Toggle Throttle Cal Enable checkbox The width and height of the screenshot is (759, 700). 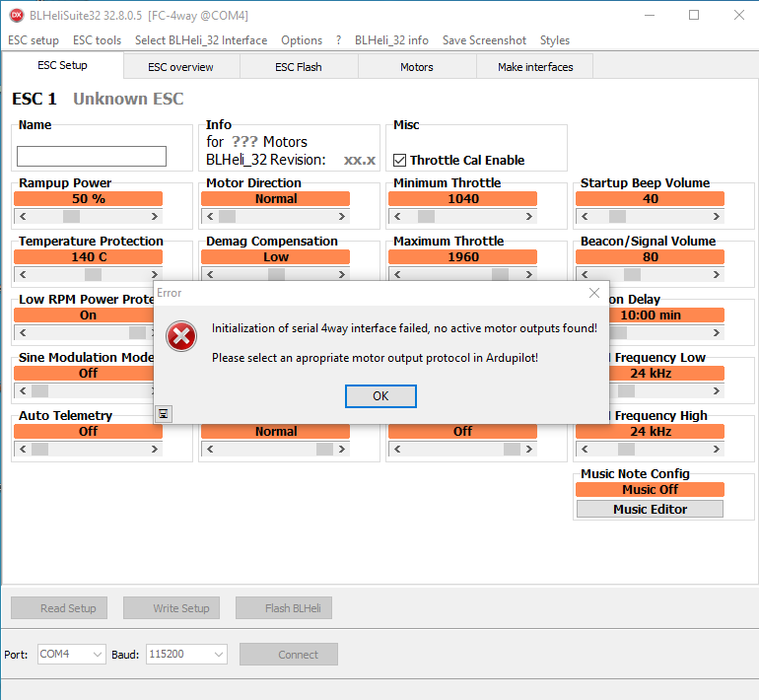pyautogui.click(x=399, y=161)
